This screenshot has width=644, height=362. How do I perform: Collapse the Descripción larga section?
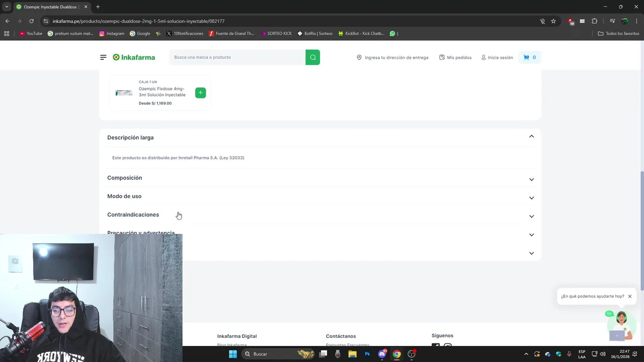pyautogui.click(x=531, y=137)
